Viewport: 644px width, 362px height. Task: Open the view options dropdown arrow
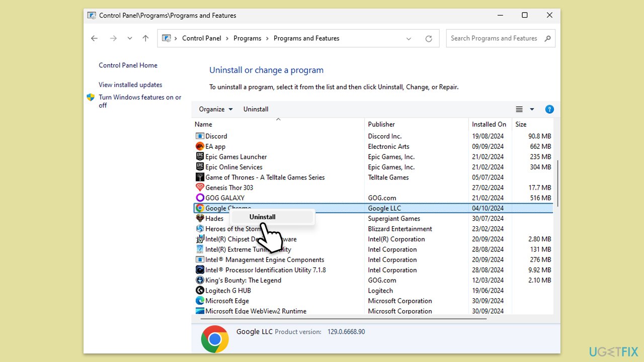532,109
